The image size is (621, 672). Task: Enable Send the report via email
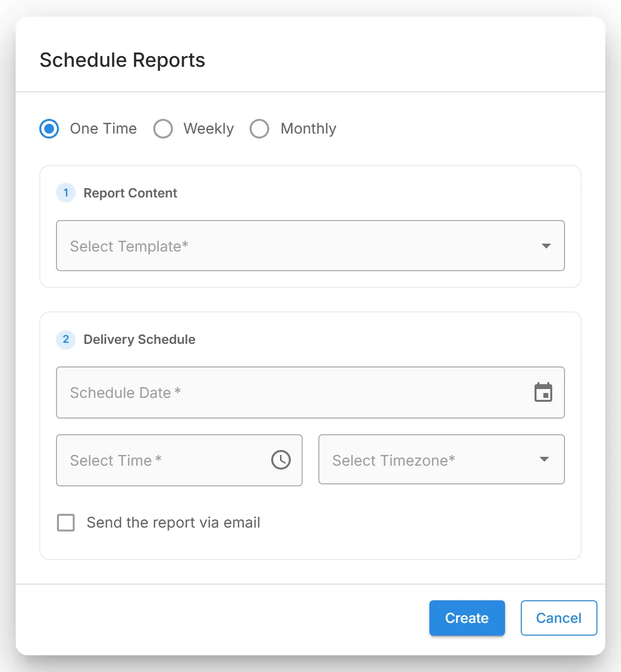[66, 523]
